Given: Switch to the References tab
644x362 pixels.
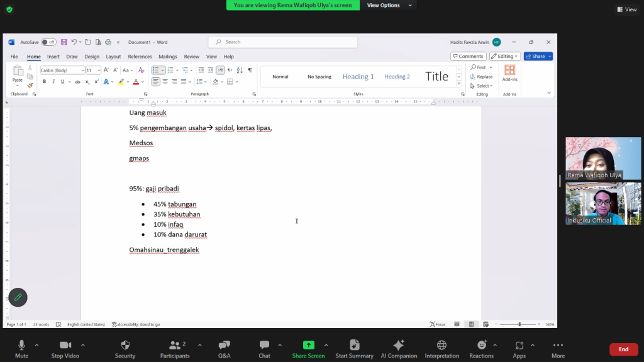Looking at the screenshot, I should (140, 57).
